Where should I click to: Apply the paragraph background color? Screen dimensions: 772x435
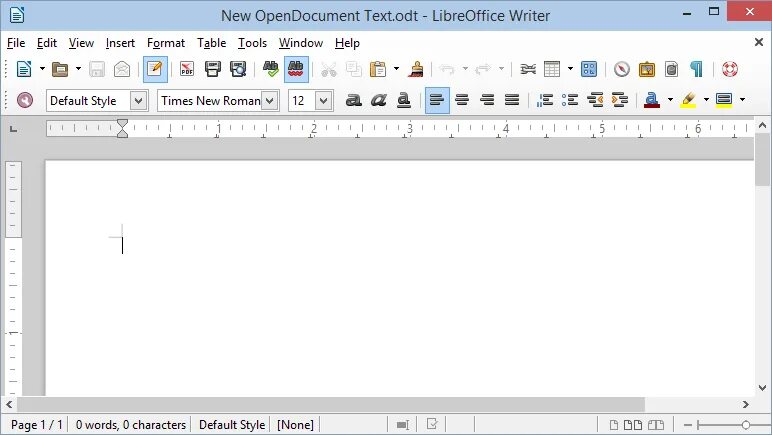click(x=724, y=100)
